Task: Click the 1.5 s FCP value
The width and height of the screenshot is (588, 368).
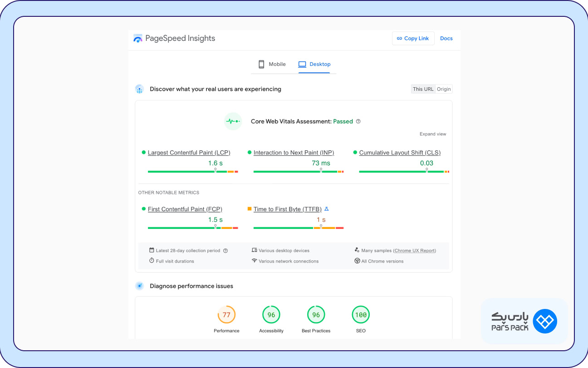Action: click(216, 219)
